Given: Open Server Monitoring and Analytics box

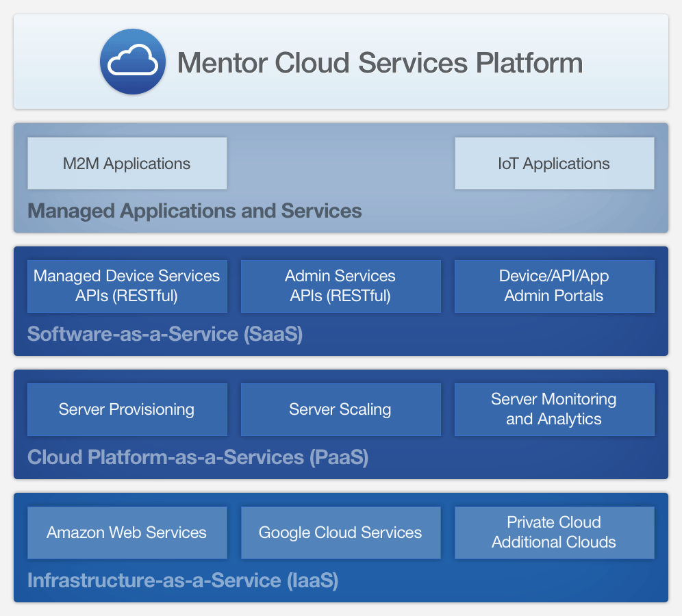Looking at the screenshot, I should pos(554,409).
